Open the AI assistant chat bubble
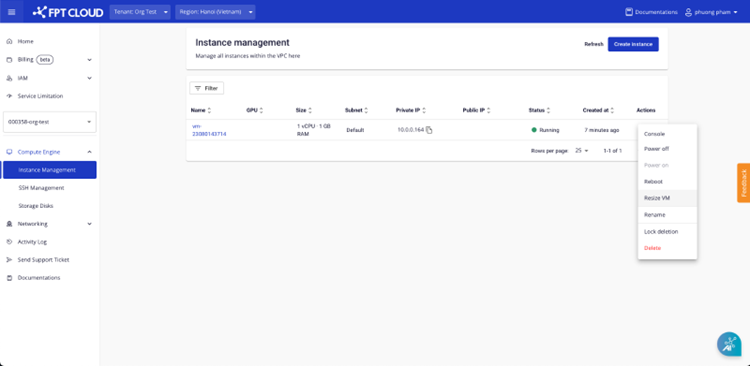750x366 pixels. coord(729,344)
